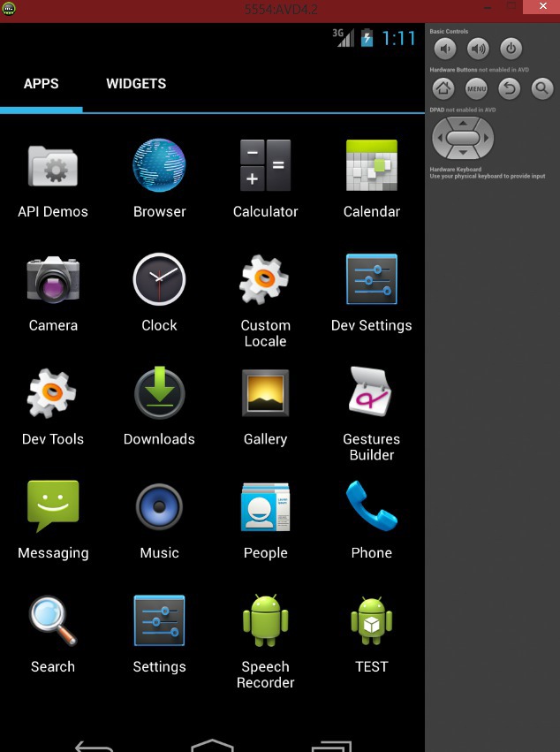
Task: Click the emulator hardware Back button
Action: pos(509,88)
